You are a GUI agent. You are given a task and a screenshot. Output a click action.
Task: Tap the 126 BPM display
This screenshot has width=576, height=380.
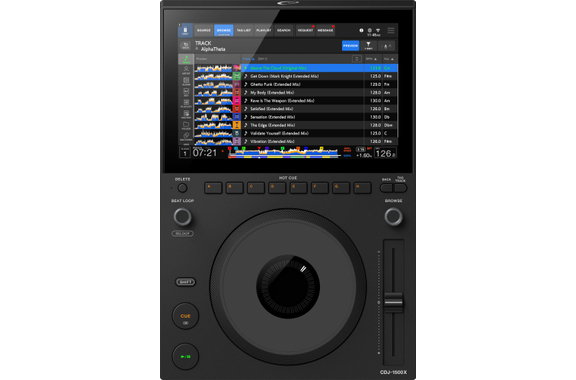click(385, 153)
